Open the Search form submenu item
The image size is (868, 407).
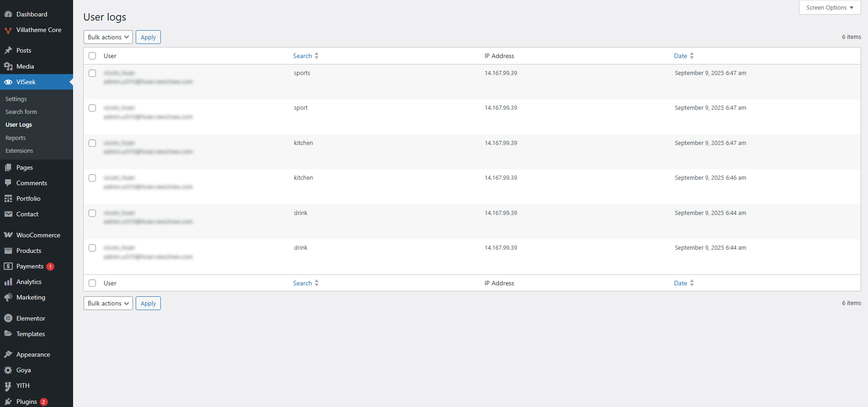coord(21,112)
